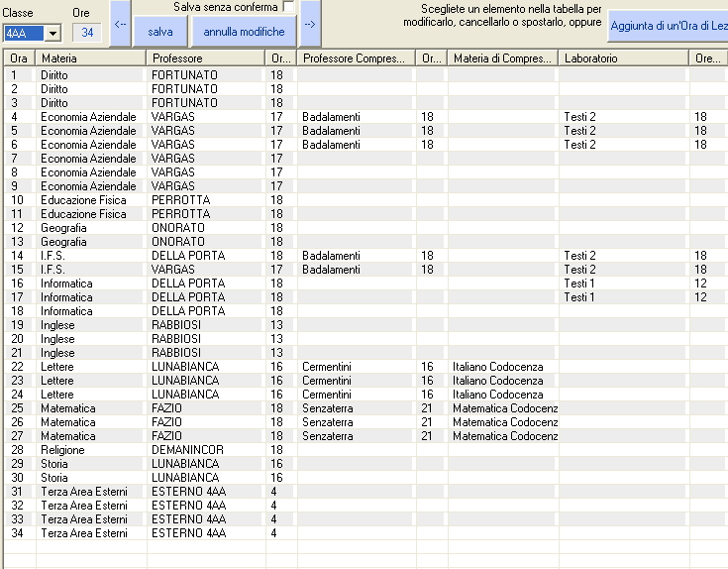The height and width of the screenshot is (569, 728).
Task: Select row 1 Diritto cell
Action: [x=53, y=75]
